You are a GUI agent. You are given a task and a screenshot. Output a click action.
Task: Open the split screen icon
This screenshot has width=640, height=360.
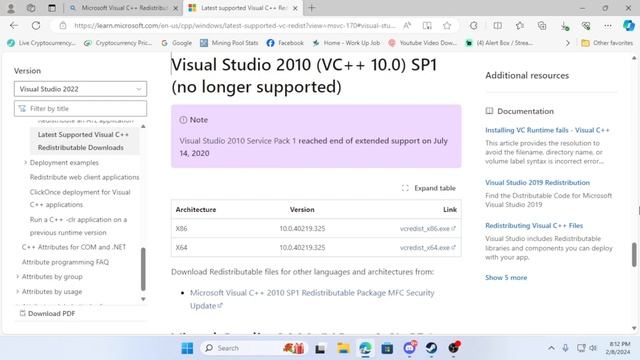(497, 26)
